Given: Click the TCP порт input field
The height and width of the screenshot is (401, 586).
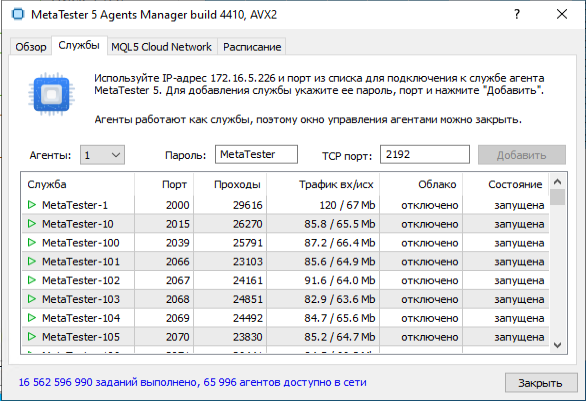Looking at the screenshot, I should 425,154.
